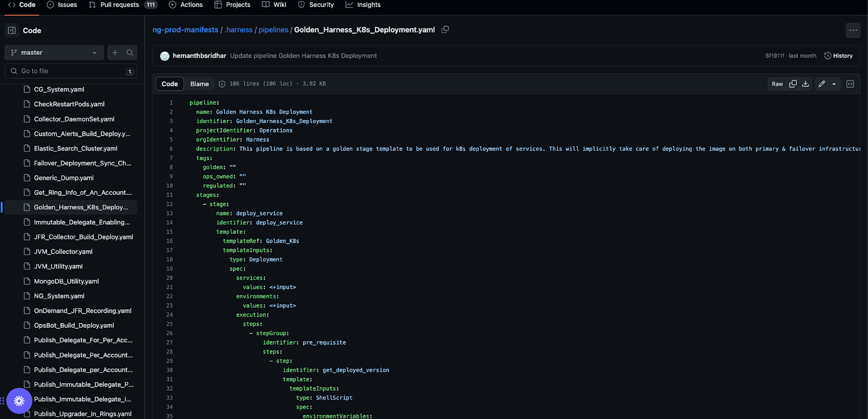Viewport: 868px width, 419px height.
Task: Open the symbols panel icon
Action: coord(850,84)
